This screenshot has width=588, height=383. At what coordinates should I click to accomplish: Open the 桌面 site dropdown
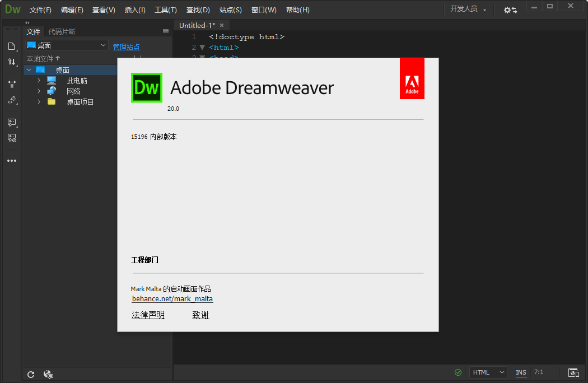(x=67, y=45)
